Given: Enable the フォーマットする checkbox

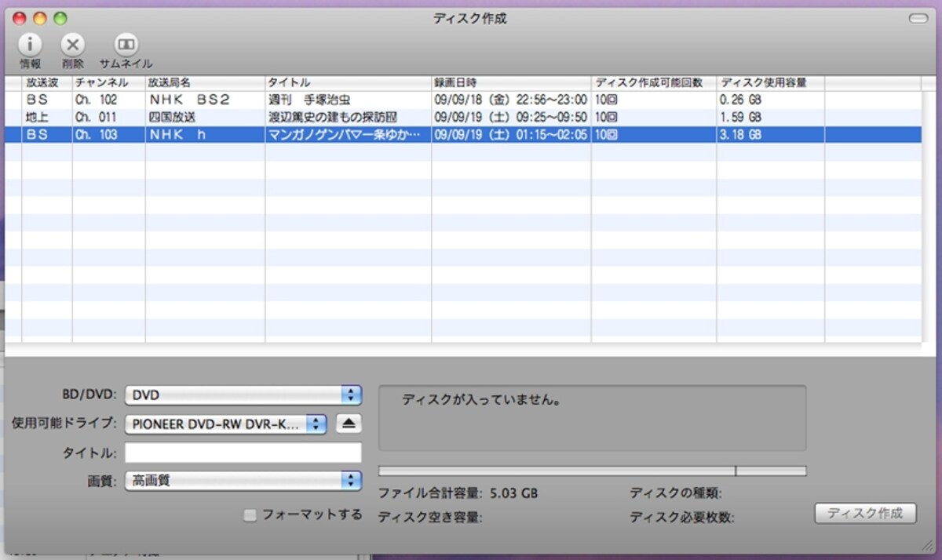Looking at the screenshot, I should [250, 515].
